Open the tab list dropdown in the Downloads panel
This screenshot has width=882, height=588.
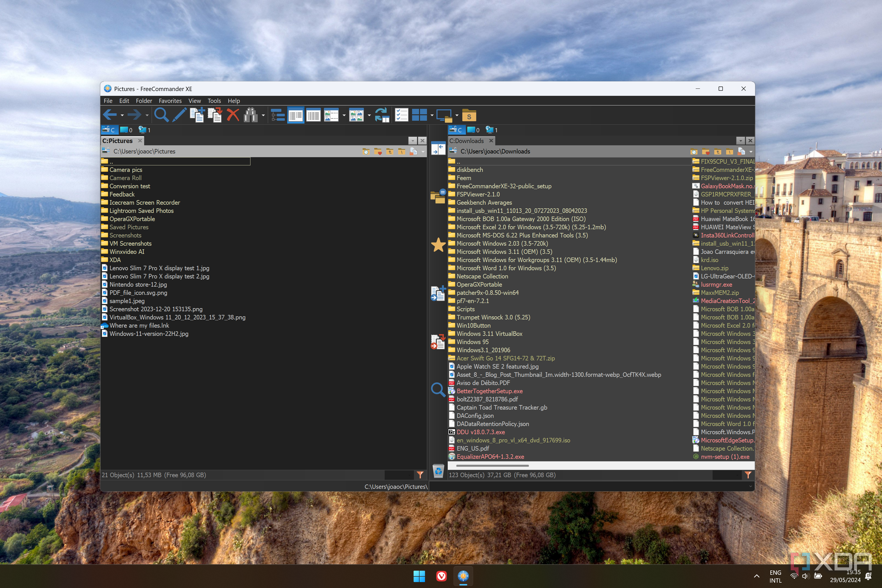coord(740,140)
